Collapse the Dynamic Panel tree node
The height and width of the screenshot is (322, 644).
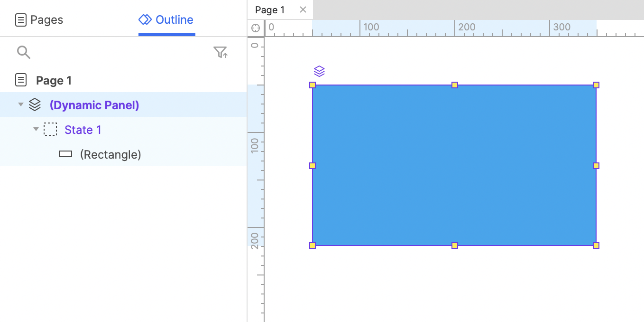tap(20, 104)
